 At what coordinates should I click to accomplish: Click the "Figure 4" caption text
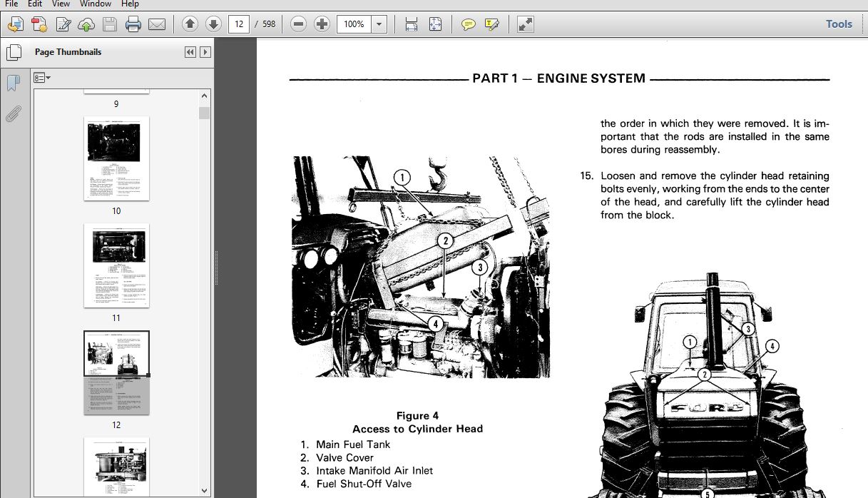tap(417, 416)
